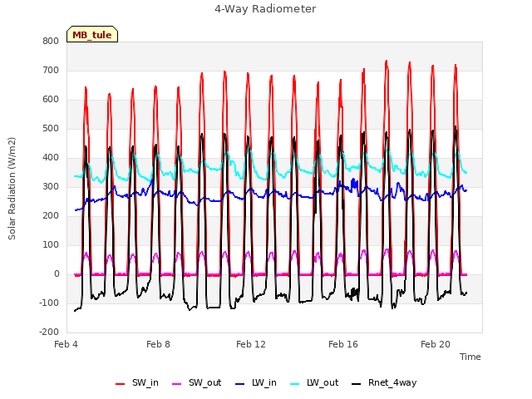Click the Feb 4 x-axis label
This screenshot has height=399, width=532.
point(66,344)
